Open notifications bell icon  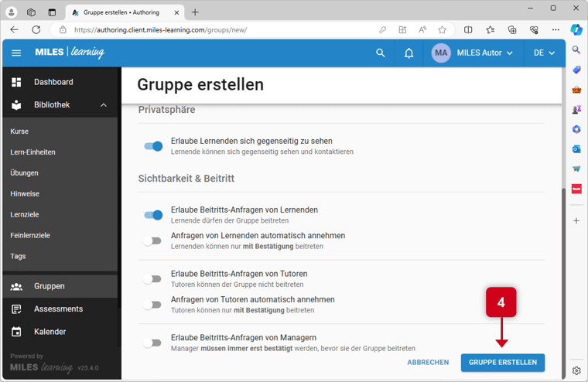[409, 53]
